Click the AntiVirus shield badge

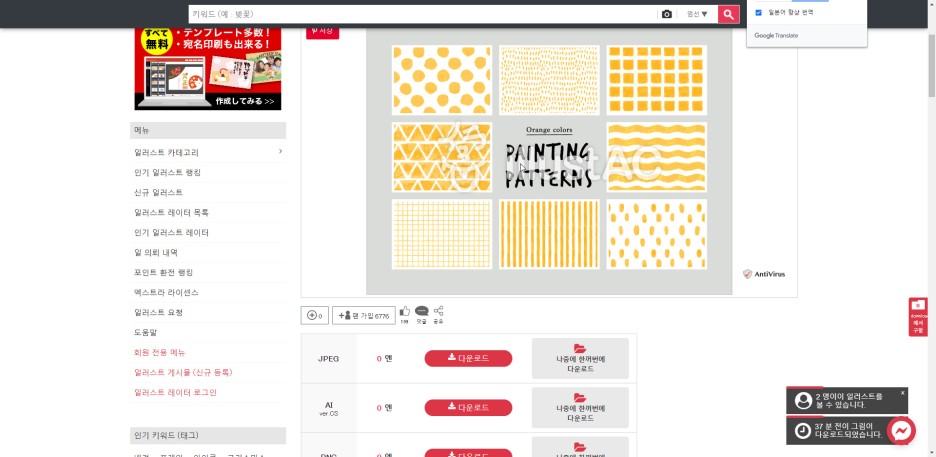(764, 274)
